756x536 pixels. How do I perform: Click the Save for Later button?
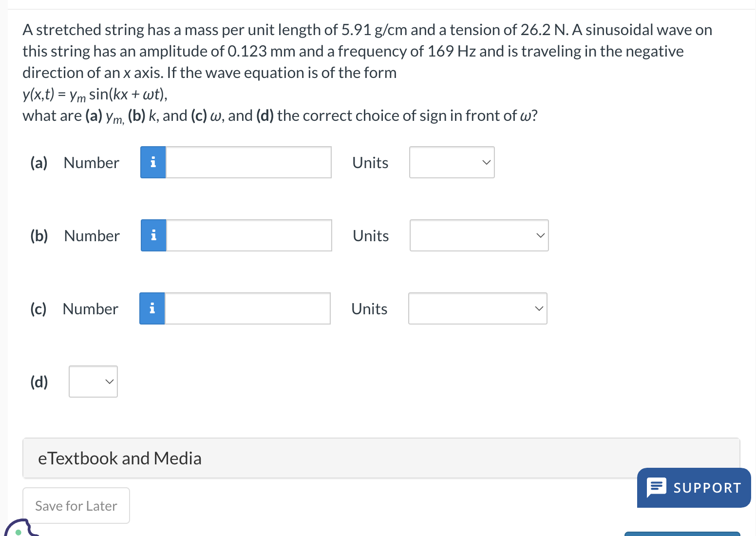tap(76, 505)
